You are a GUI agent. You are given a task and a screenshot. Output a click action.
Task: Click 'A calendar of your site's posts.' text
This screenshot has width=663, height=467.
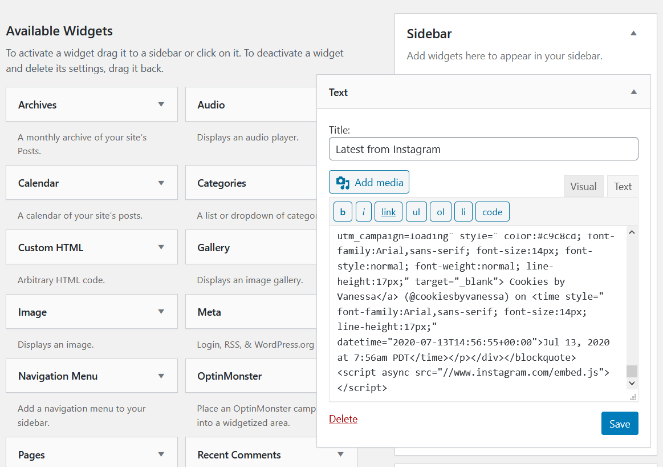point(80,216)
